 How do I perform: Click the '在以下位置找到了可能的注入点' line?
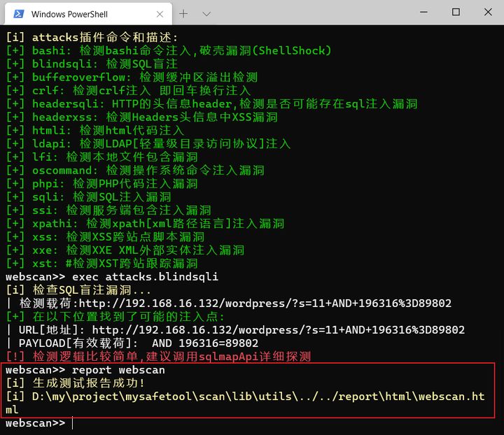point(115,317)
